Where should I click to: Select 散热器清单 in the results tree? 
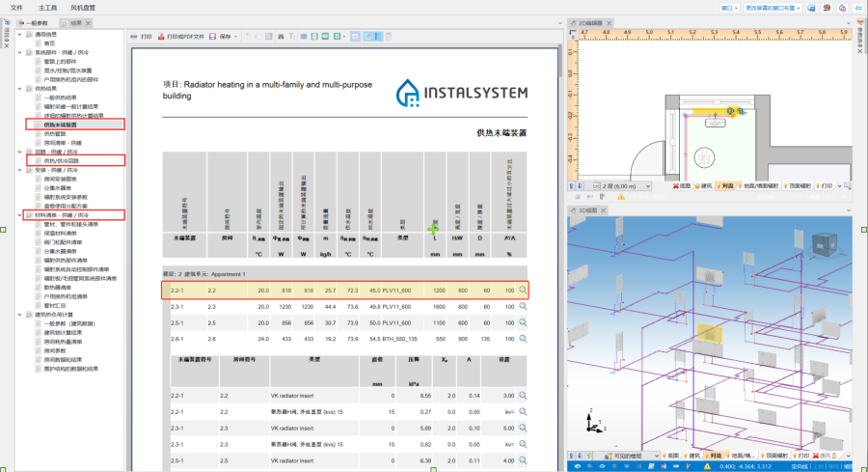(58, 288)
